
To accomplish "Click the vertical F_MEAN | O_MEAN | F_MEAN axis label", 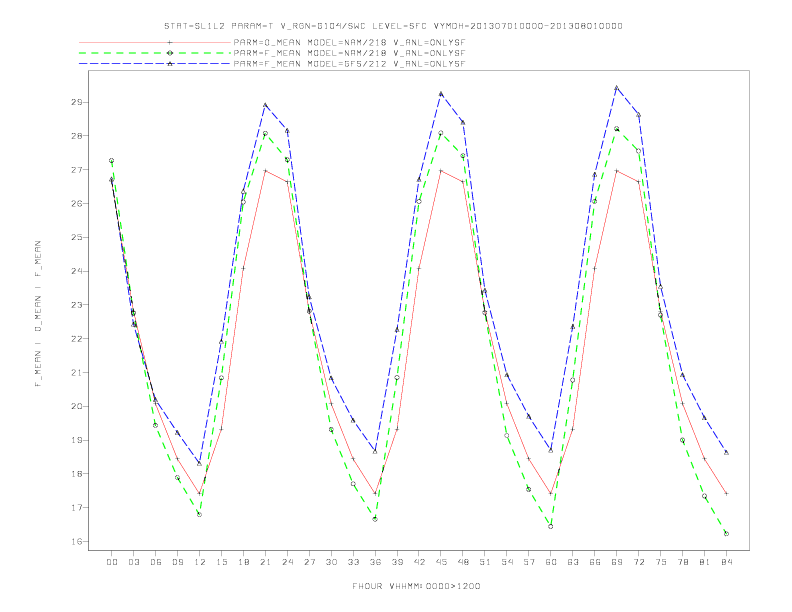I will (38, 314).
